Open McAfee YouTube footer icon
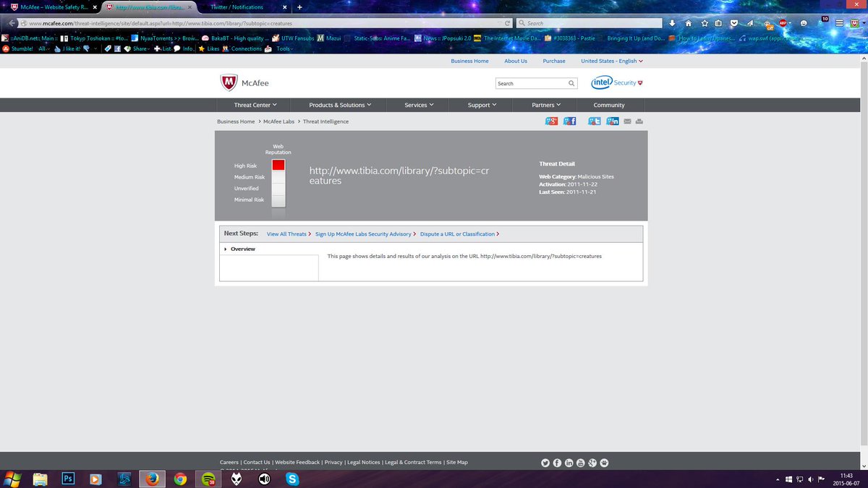This screenshot has width=868, height=488. tap(581, 463)
